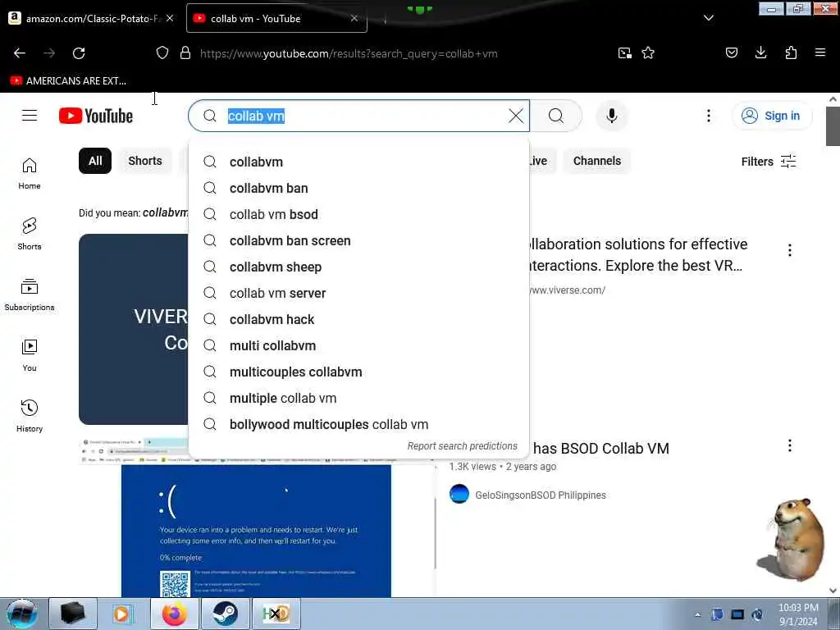Click the GeloSingsonBSOD Philippines channel name
This screenshot has width=840, height=630.
point(541,495)
